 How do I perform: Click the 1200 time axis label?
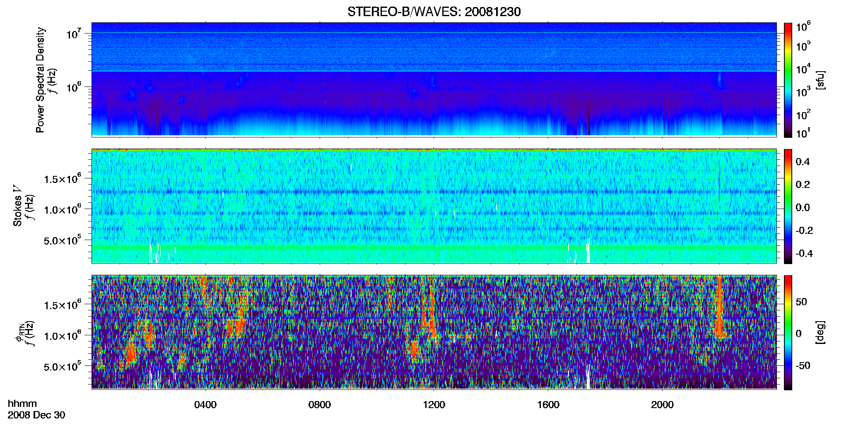click(434, 405)
